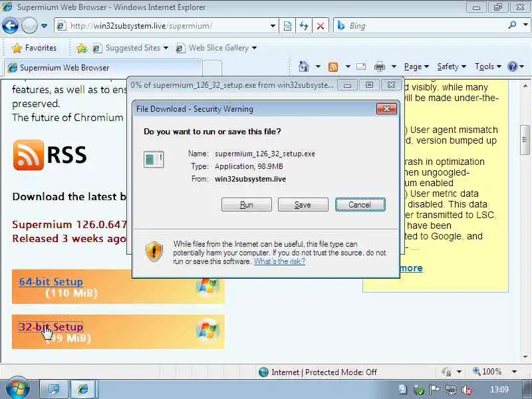Click the Print toolbar icon

(x=379, y=67)
